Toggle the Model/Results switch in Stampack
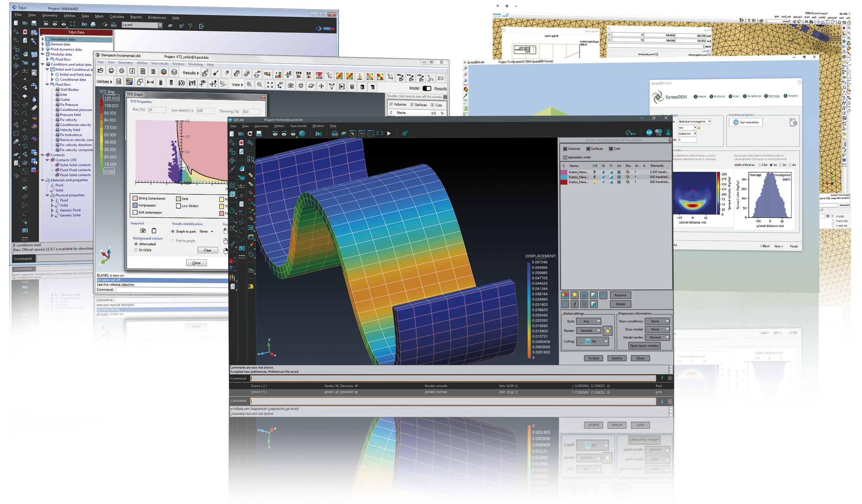The image size is (862, 504). click(427, 88)
